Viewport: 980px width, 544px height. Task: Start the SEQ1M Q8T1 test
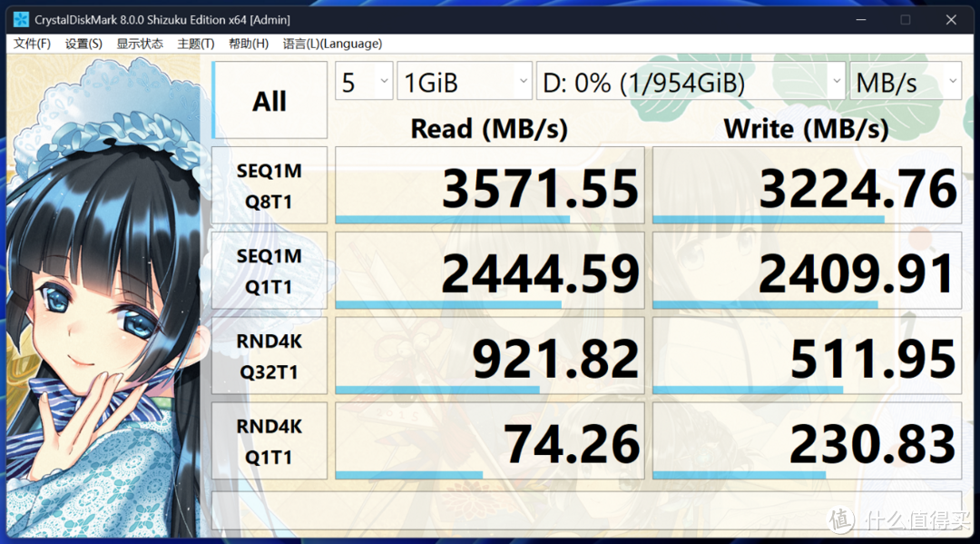pyautogui.click(x=269, y=185)
